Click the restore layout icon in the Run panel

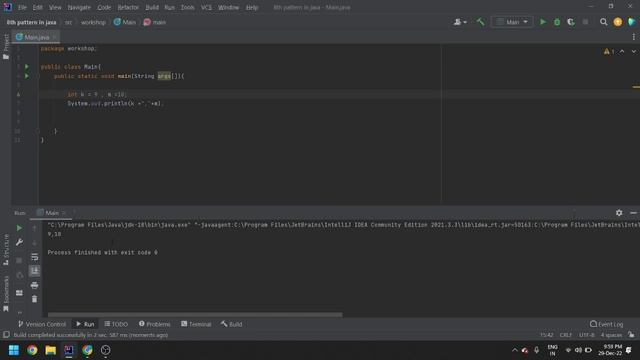(19, 293)
